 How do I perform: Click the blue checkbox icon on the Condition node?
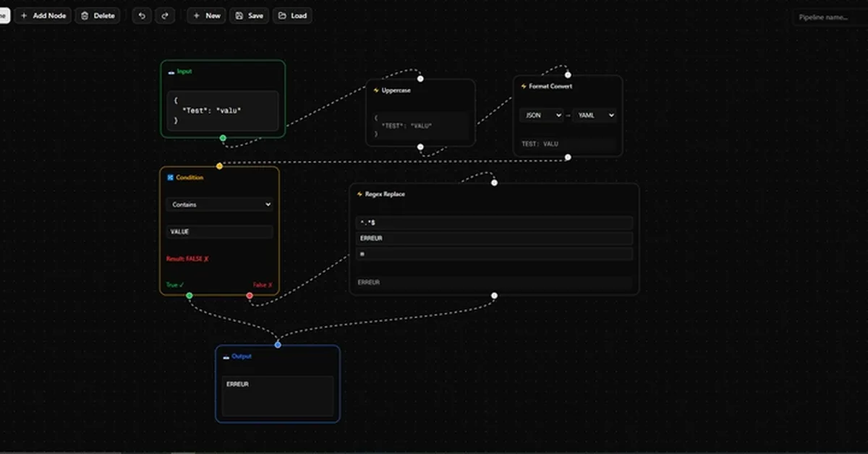coord(169,177)
